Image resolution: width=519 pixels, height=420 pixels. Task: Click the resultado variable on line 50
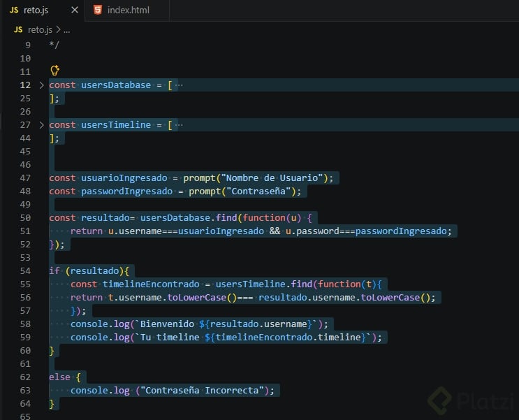tap(105, 217)
